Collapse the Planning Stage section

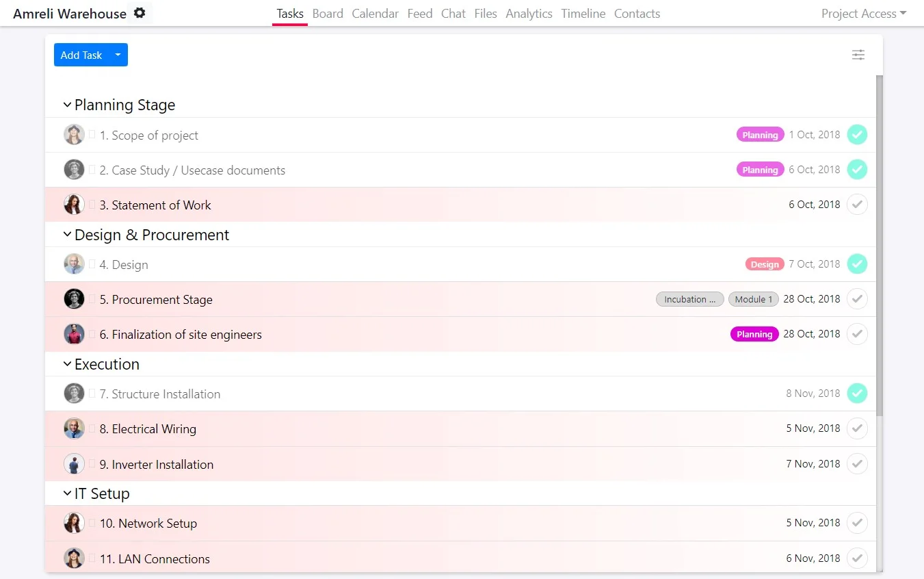coord(67,105)
